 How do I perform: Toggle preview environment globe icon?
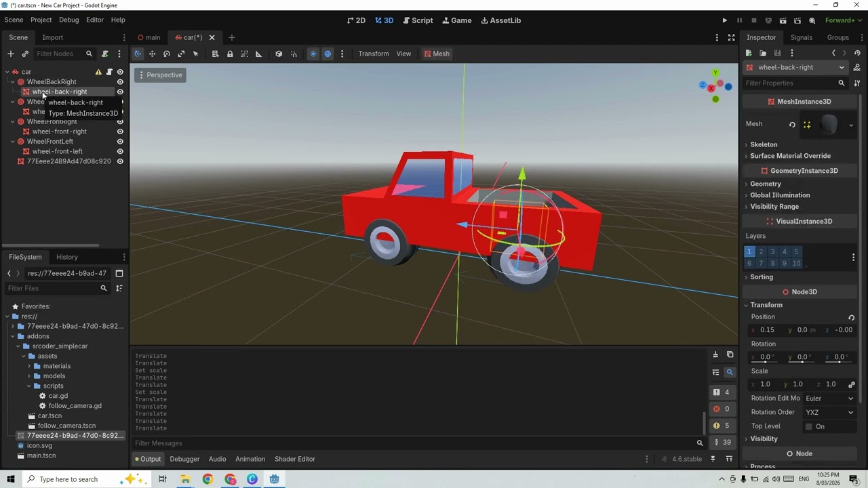tap(328, 54)
